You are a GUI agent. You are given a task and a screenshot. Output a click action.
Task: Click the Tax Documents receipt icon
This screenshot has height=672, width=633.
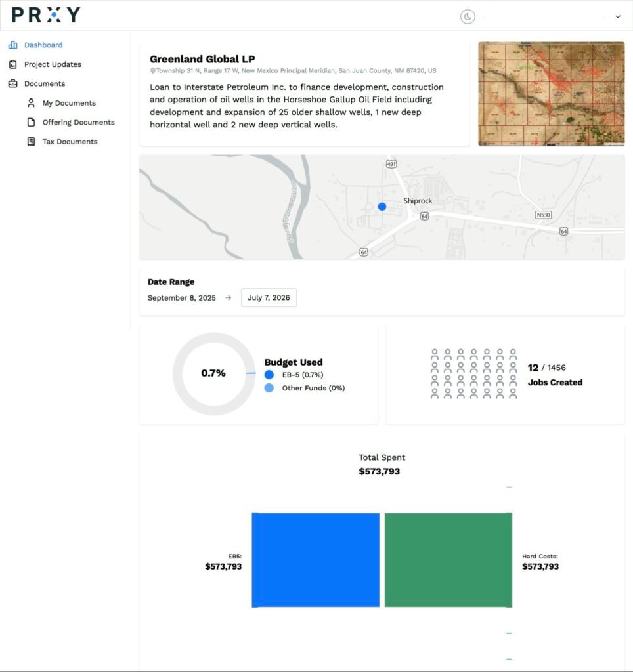pyautogui.click(x=31, y=142)
